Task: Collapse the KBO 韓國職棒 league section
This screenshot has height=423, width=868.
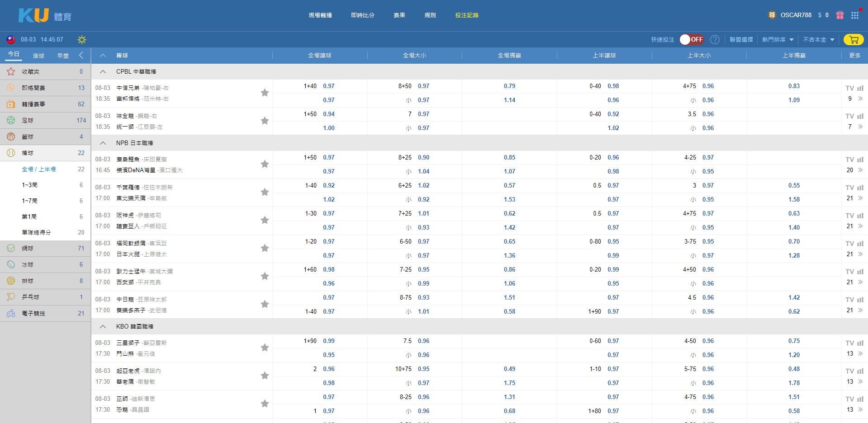Action: point(103,326)
